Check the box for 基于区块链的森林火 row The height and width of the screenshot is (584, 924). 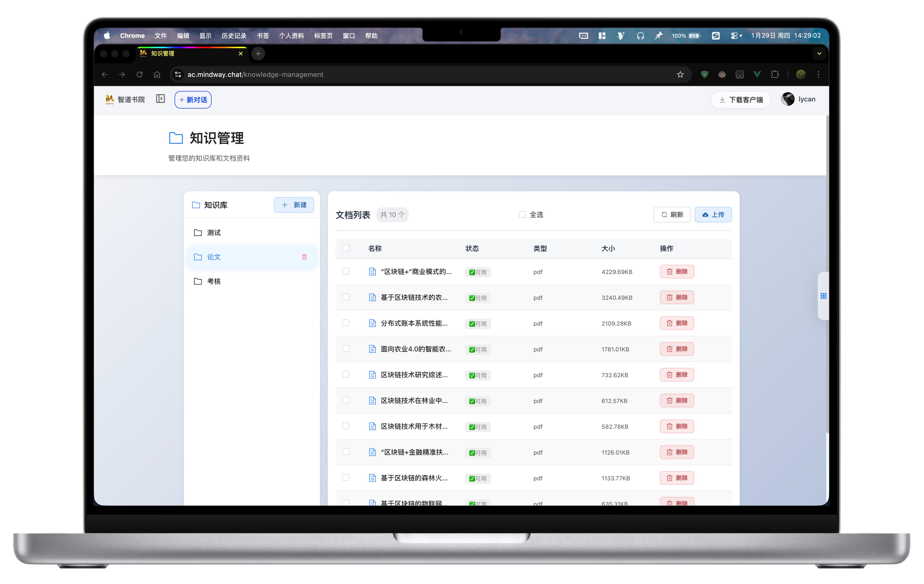click(x=346, y=477)
